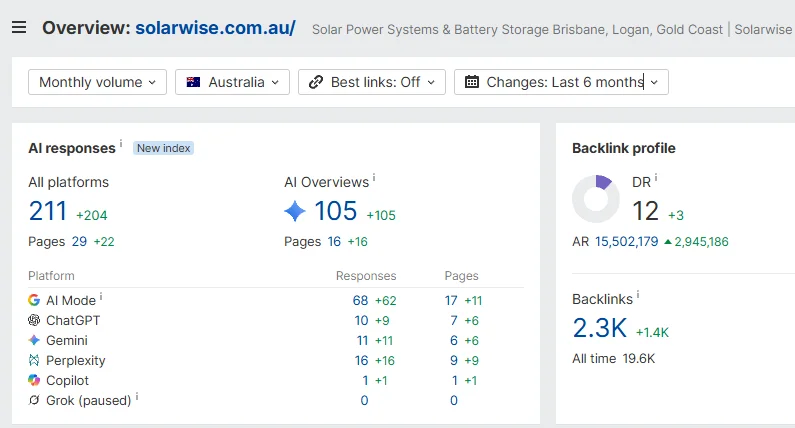Click the Backlink profile heading
The image size is (795, 428).
tap(624, 148)
